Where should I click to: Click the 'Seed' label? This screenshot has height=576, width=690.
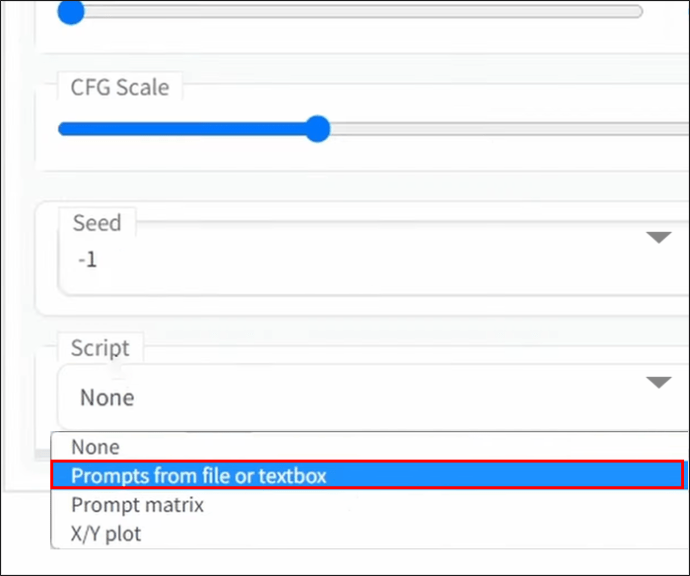click(97, 223)
